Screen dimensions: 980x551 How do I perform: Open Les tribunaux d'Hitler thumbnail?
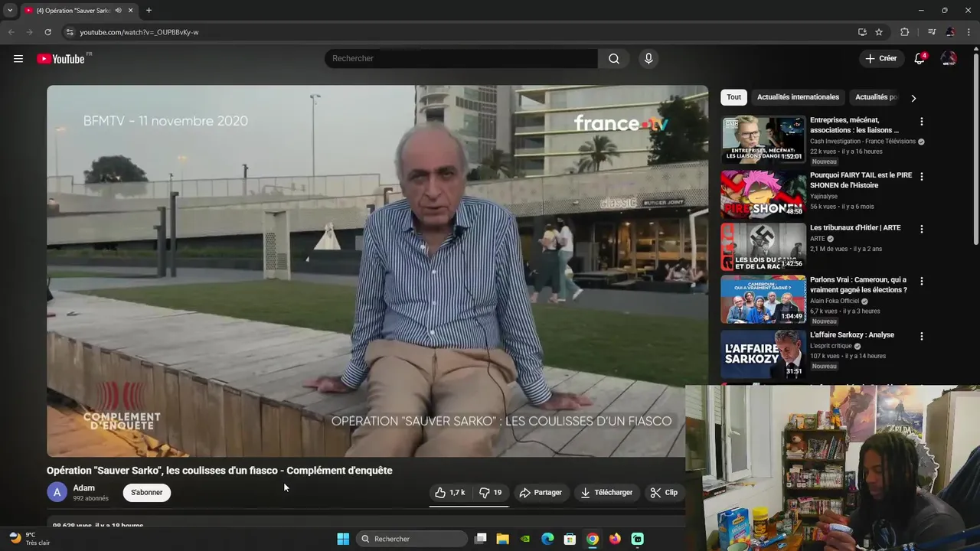pyautogui.click(x=763, y=246)
